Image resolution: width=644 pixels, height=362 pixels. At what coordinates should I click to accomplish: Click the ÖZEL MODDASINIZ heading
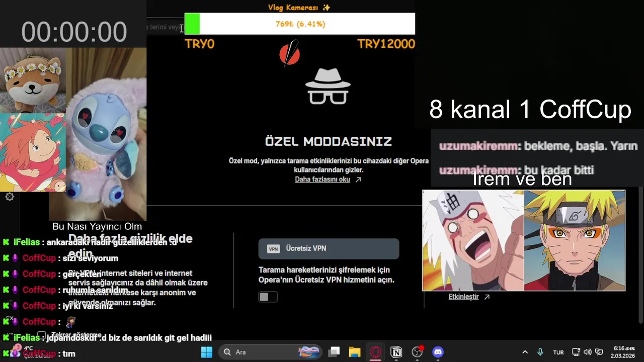(329, 142)
